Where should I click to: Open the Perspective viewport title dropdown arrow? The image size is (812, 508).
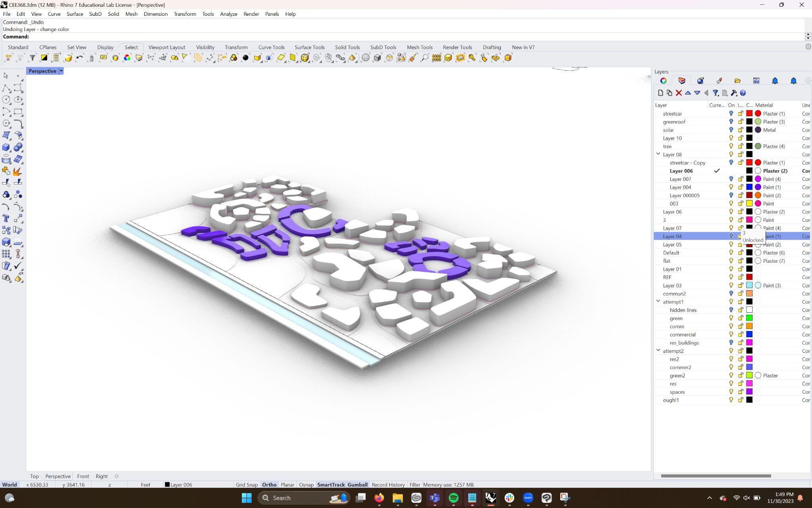(61, 71)
